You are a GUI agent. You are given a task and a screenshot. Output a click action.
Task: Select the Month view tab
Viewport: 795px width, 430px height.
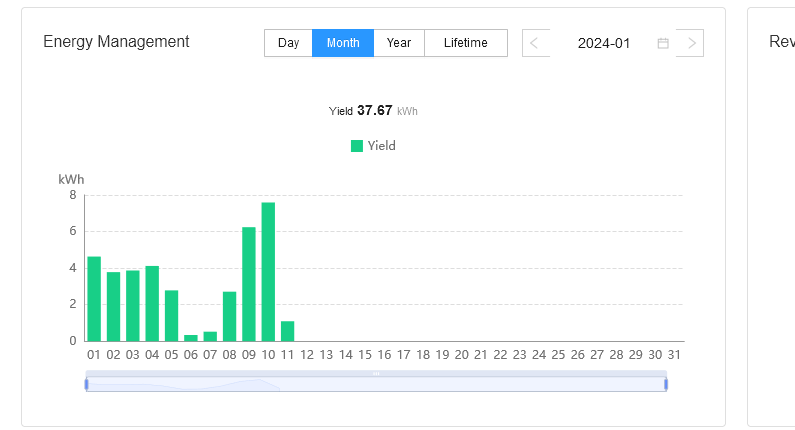pyautogui.click(x=343, y=43)
